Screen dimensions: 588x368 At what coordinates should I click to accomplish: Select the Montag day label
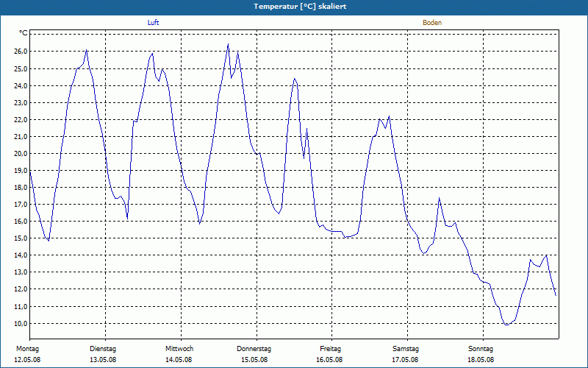click(27, 349)
